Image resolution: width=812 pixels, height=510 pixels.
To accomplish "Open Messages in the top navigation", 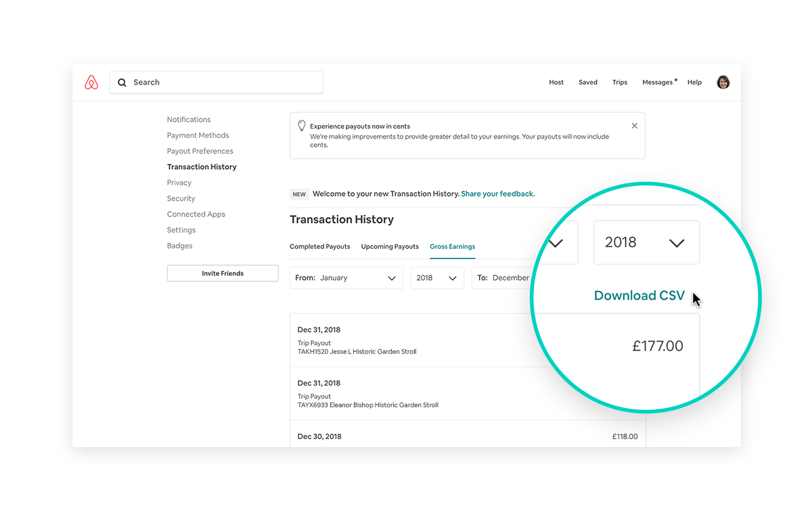I will (657, 83).
